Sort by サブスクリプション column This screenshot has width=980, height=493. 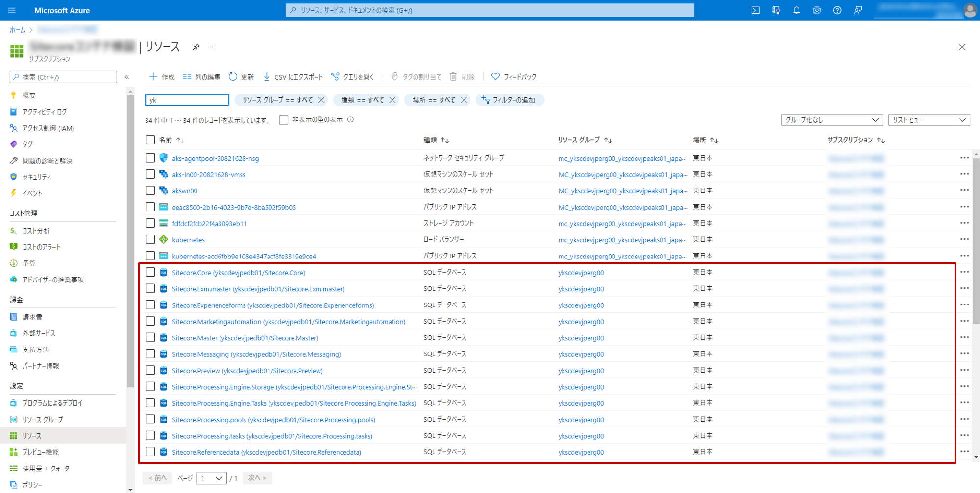[856, 140]
